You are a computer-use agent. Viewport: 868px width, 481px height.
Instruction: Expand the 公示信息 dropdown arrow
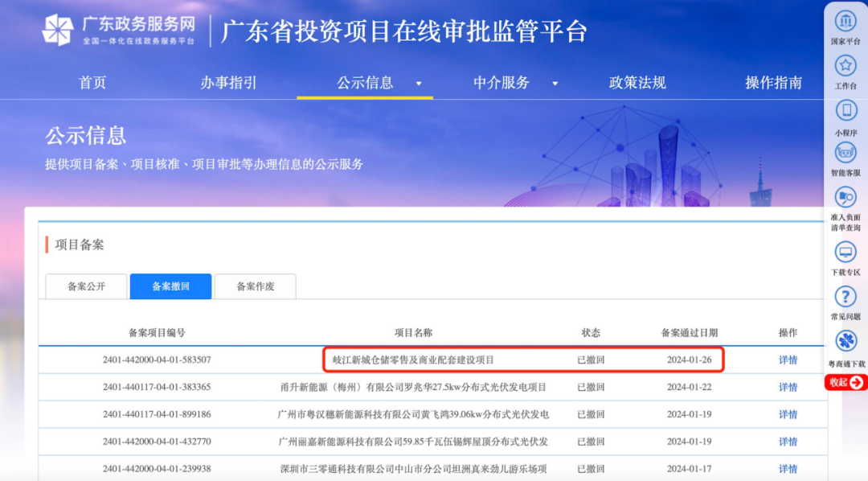point(419,83)
